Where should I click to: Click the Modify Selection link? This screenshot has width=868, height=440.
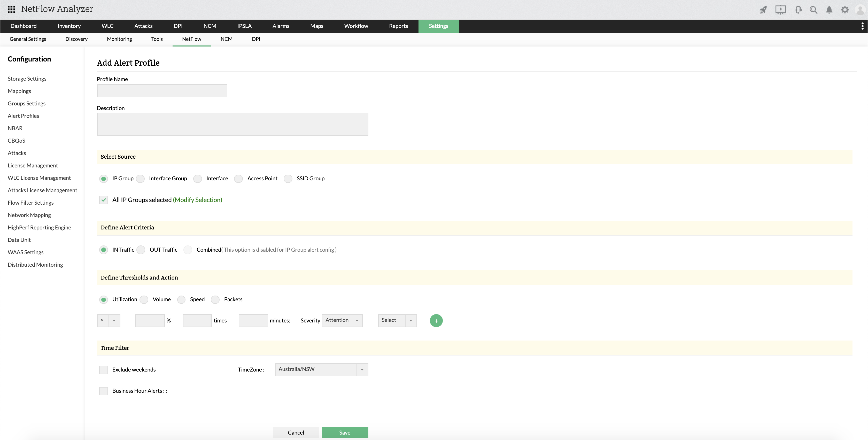click(197, 200)
